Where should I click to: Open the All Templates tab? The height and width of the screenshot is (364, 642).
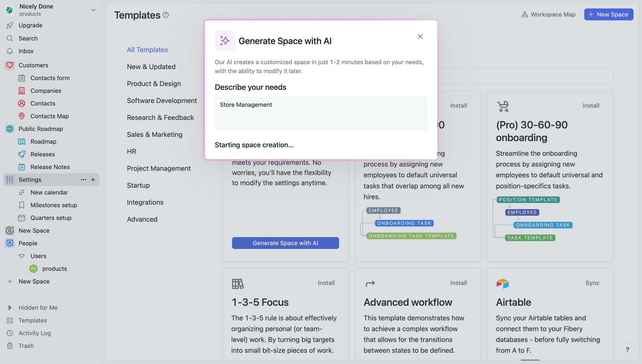click(x=147, y=49)
